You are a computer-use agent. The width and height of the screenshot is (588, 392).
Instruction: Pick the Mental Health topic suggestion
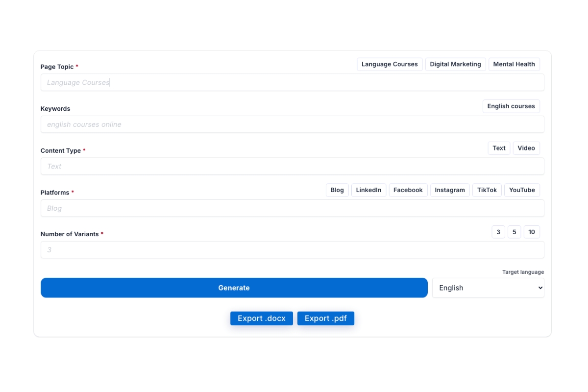[514, 64]
